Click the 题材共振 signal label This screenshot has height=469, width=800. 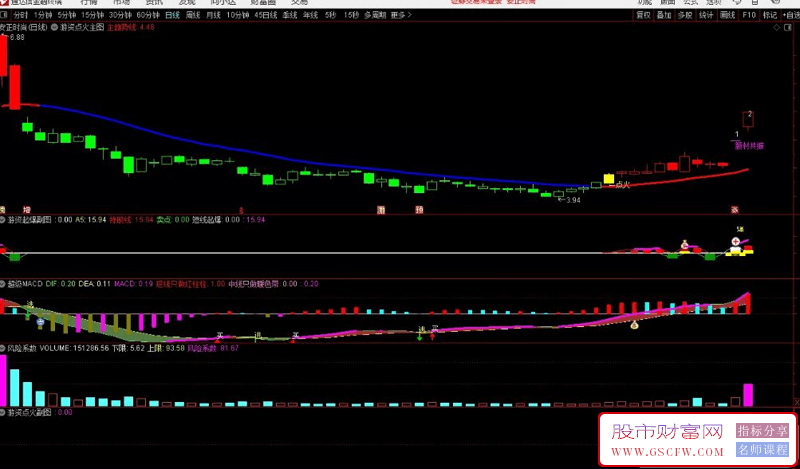pos(749,146)
